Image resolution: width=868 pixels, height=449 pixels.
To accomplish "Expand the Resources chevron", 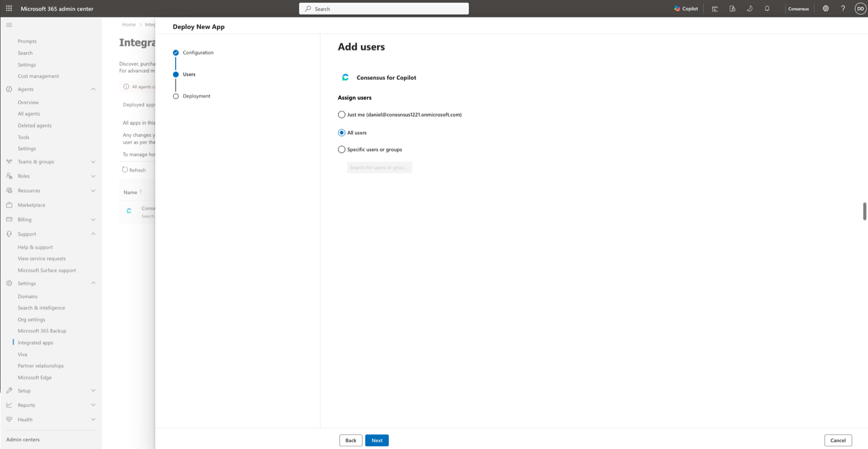I will point(93,191).
